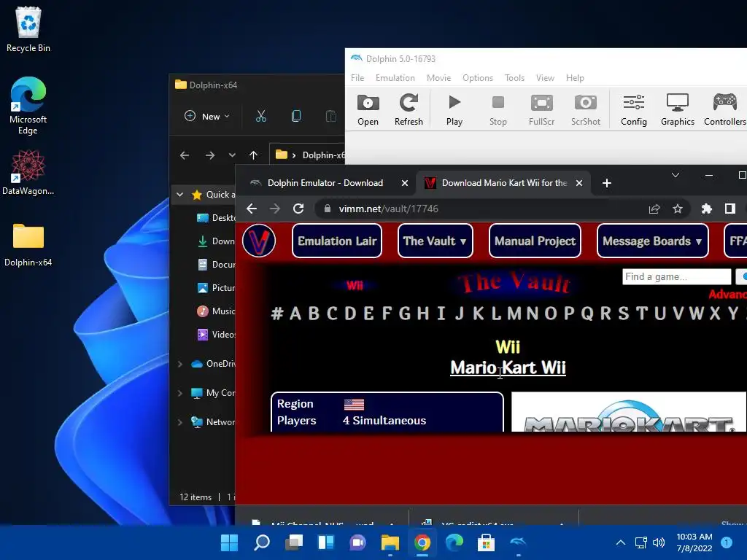The width and height of the screenshot is (747, 560).
Task: Refresh the Dolphin game list
Action: [409, 110]
